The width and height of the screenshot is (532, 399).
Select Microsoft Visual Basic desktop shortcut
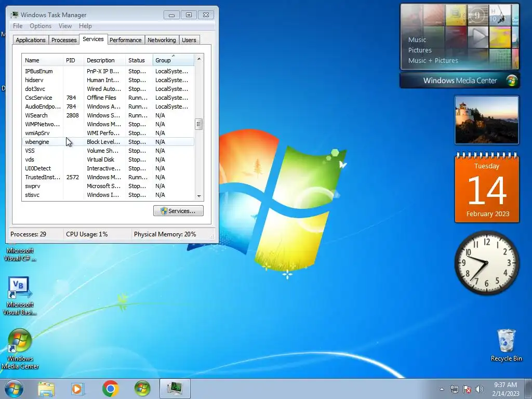[20, 296]
